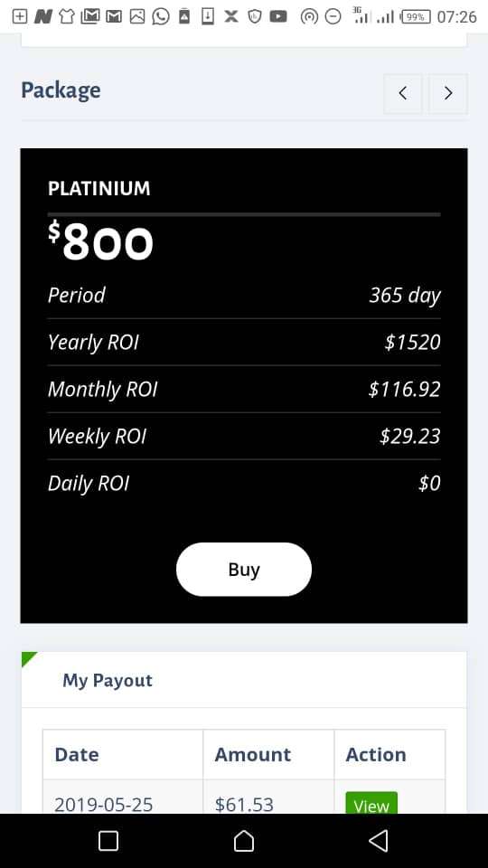Tap the battery 99% indicator

[416, 17]
